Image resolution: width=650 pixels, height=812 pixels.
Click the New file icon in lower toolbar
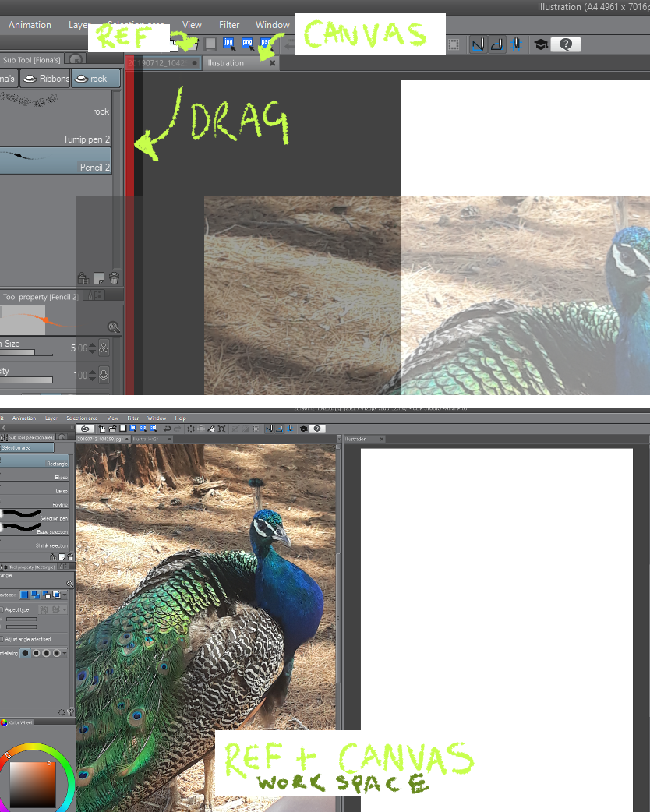coord(102,429)
